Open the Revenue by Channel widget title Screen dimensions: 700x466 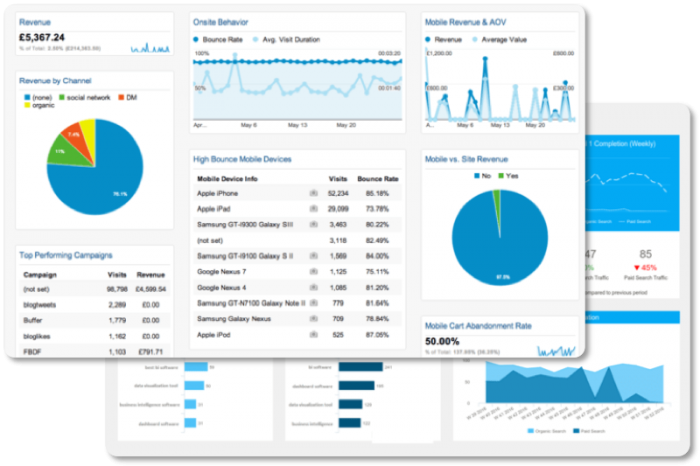[x=55, y=81]
